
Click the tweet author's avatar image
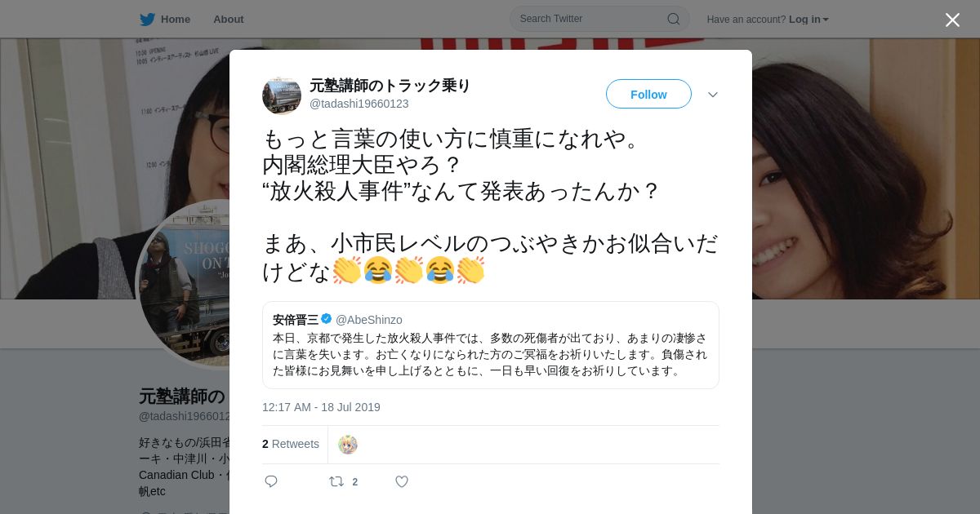282,95
